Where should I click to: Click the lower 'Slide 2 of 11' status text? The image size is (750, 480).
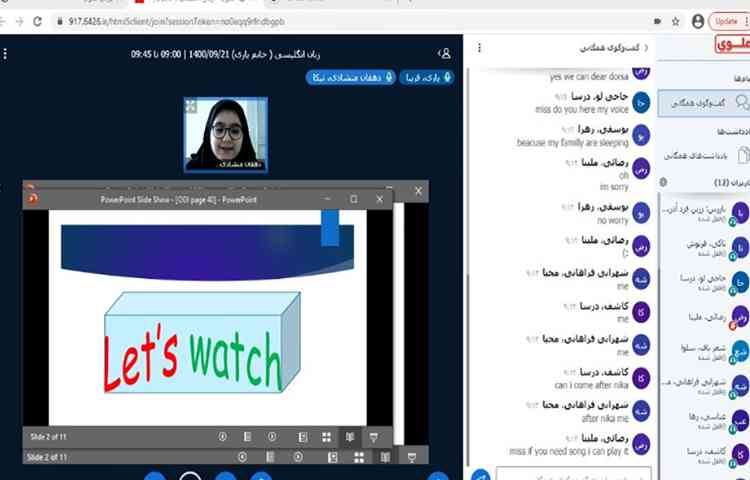pyautogui.click(x=46, y=457)
